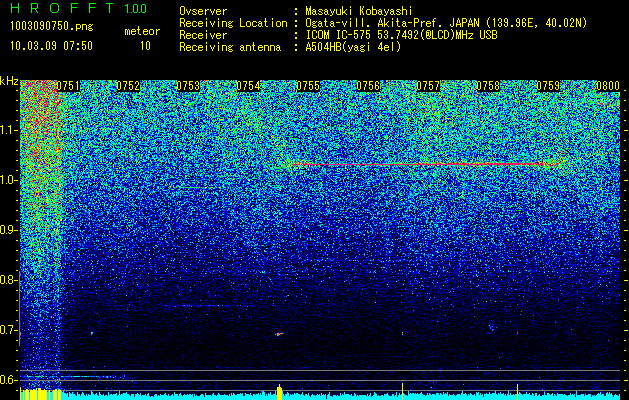Screen dimensions: 629x400
Task: Click the Receiver label
Action: tap(203, 35)
